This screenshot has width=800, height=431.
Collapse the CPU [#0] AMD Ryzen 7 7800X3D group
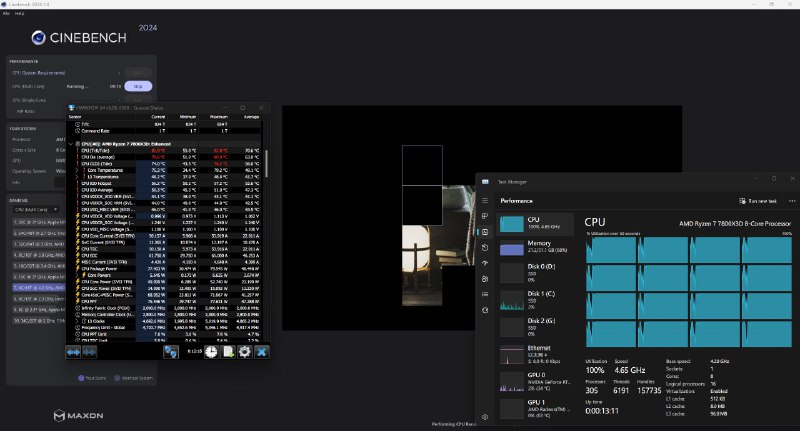pos(71,144)
